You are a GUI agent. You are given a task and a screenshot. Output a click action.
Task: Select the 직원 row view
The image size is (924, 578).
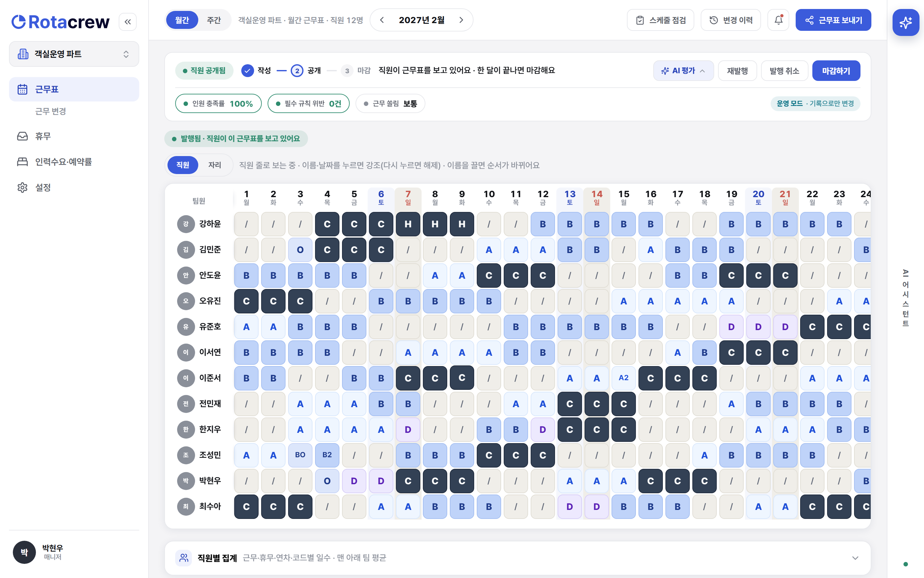coord(183,165)
